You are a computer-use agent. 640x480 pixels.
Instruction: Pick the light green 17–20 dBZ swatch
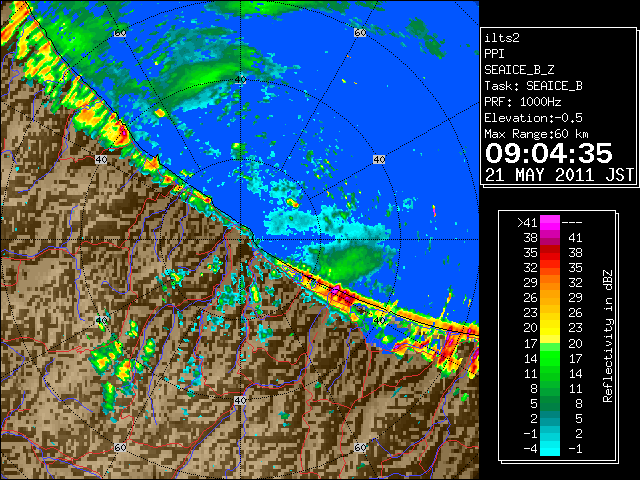click(x=550, y=343)
